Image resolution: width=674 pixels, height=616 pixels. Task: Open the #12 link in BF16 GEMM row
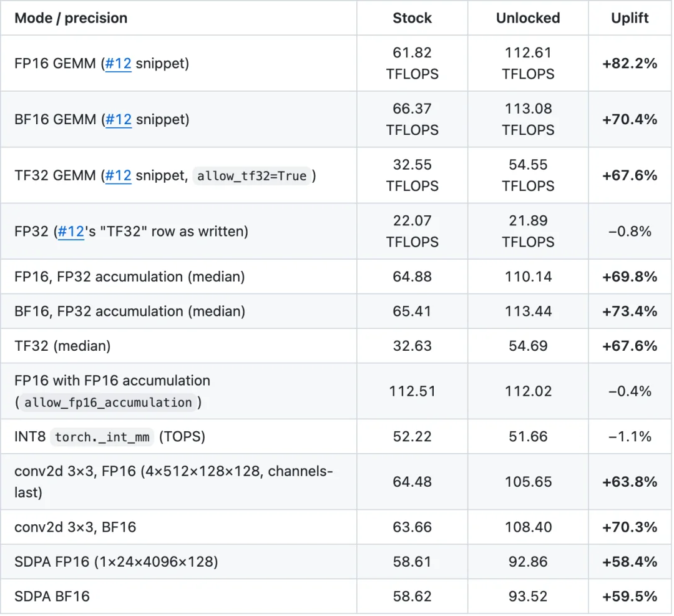[118, 119]
